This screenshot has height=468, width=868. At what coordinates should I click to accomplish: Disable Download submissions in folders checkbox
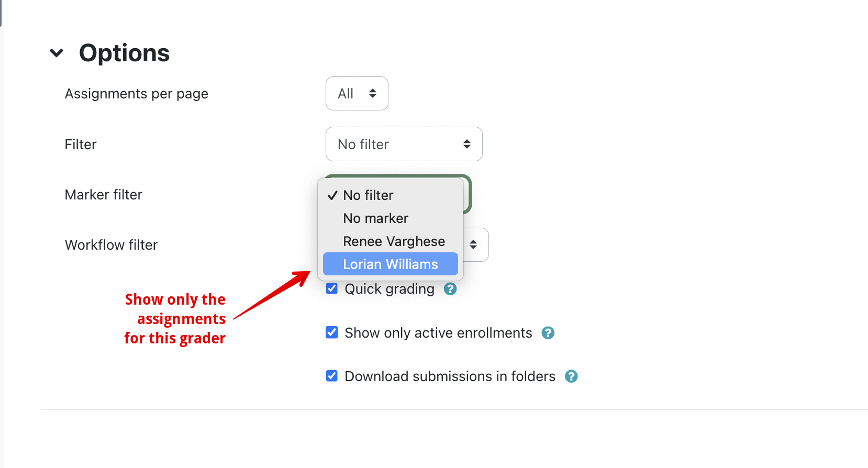coord(332,376)
